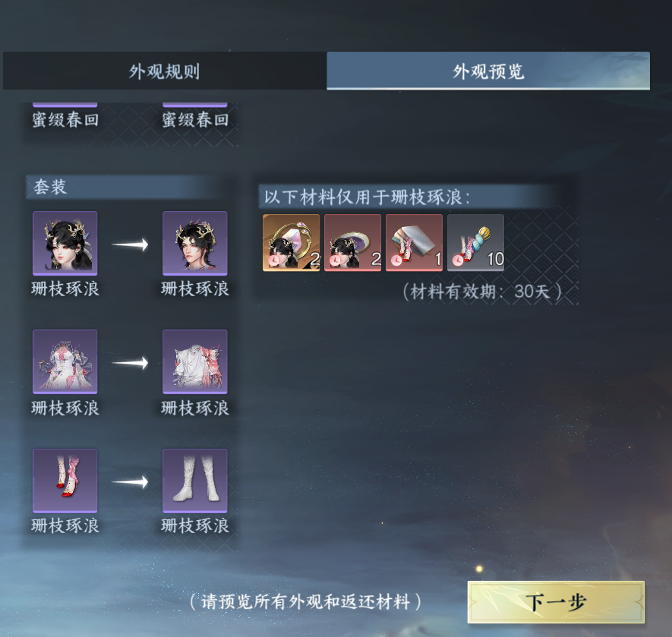
Task: Open the purple hat material with count 2
Action: coord(353,243)
